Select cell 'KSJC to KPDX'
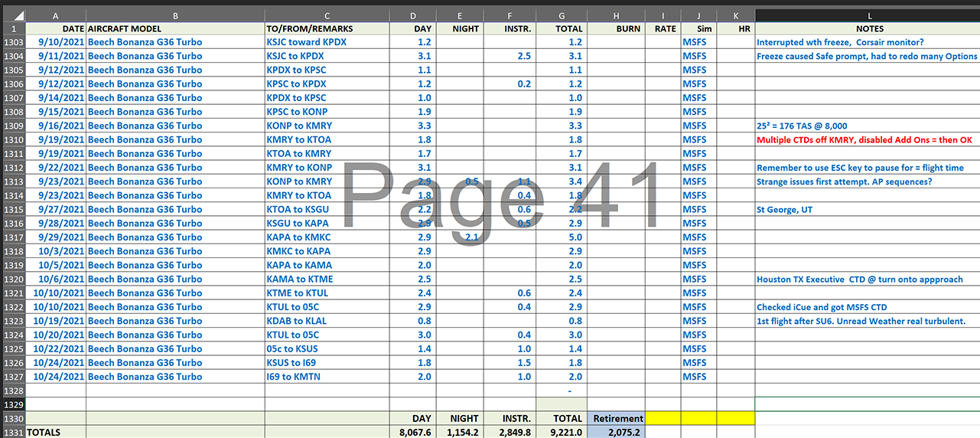The width and height of the screenshot is (980, 438). [327, 56]
